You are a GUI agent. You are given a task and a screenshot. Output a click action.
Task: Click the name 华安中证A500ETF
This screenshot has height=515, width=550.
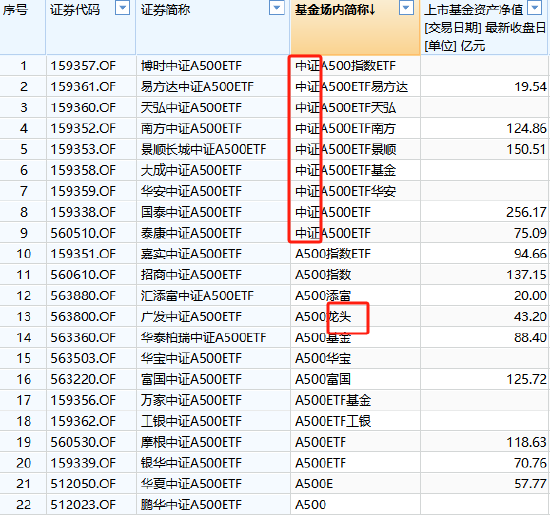click(191, 191)
